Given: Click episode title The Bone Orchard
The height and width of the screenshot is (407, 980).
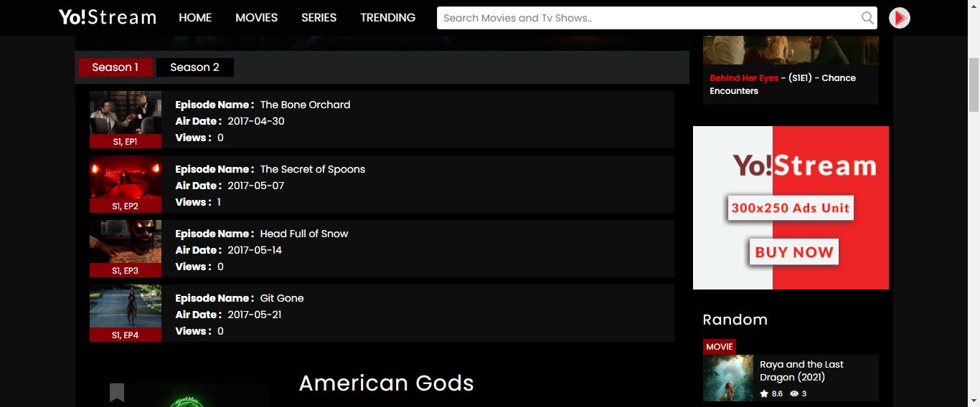Looking at the screenshot, I should (306, 105).
